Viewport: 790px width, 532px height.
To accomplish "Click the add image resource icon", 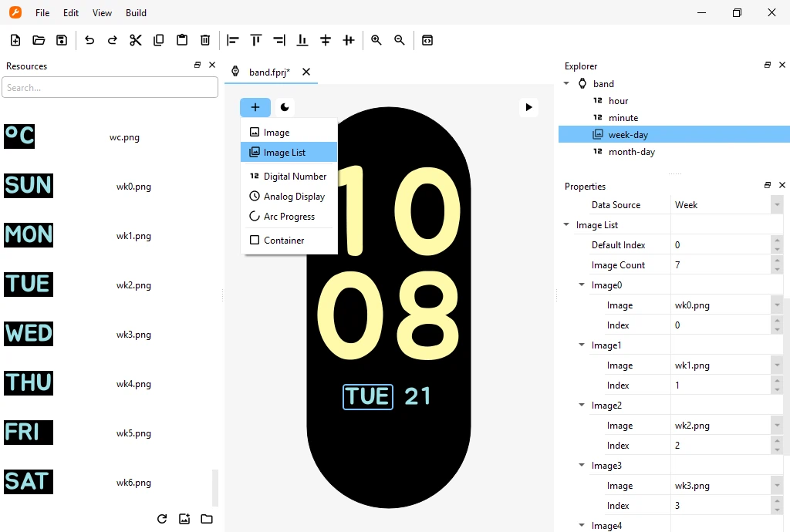I will click(x=184, y=519).
